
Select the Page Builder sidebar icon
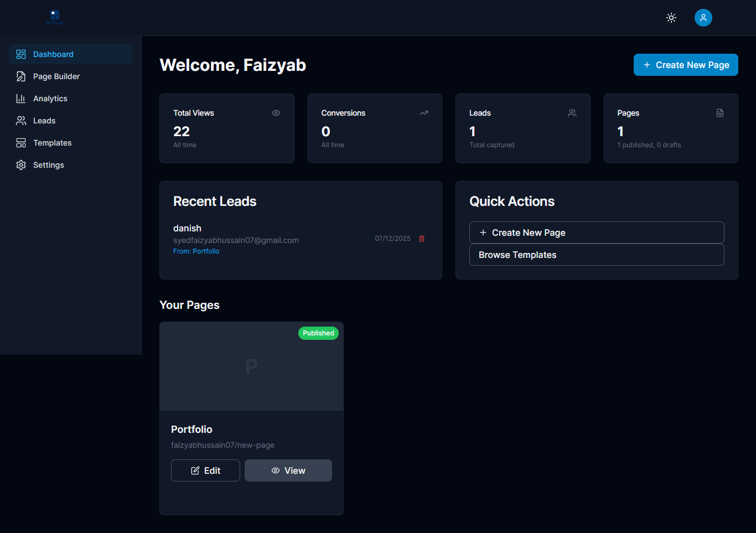[21, 76]
